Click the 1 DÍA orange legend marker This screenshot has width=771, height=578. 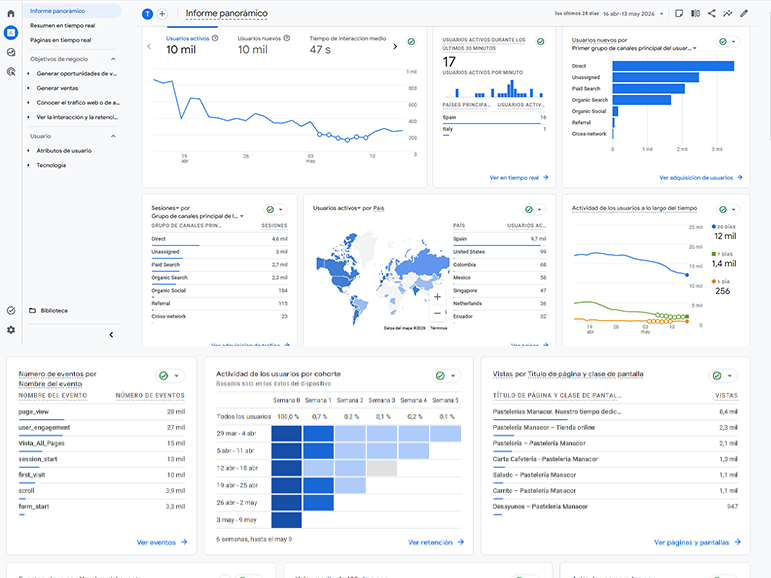click(x=713, y=281)
